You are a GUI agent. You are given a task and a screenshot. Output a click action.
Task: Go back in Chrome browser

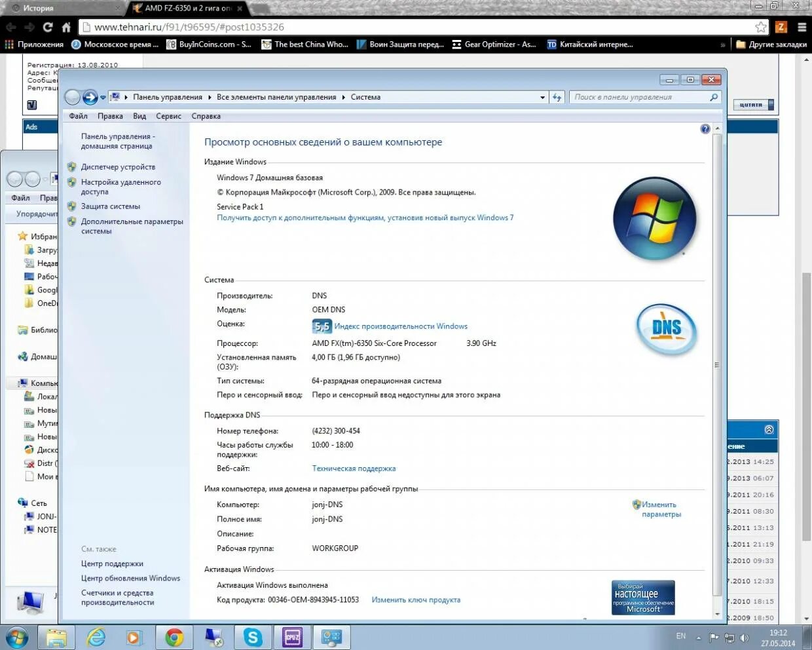point(11,27)
